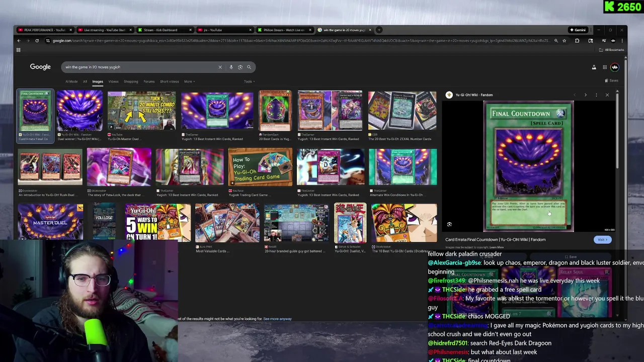Open Master Duel logo image result

tap(50, 222)
